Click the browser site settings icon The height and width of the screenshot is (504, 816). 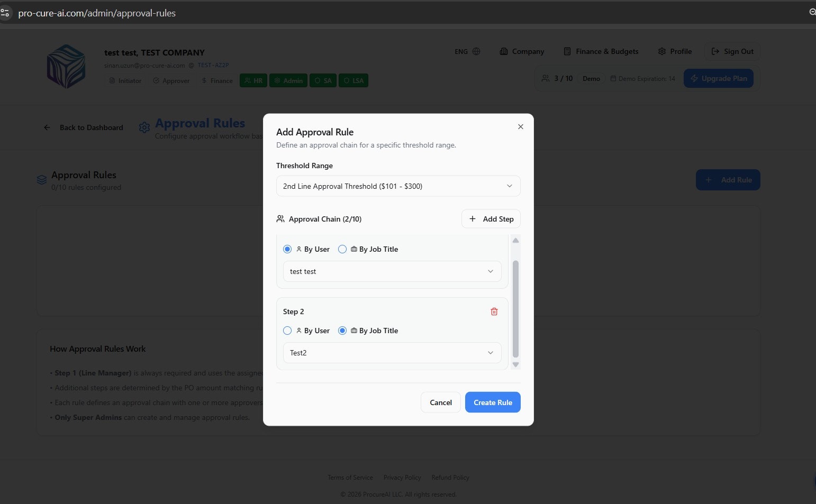[5, 13]
